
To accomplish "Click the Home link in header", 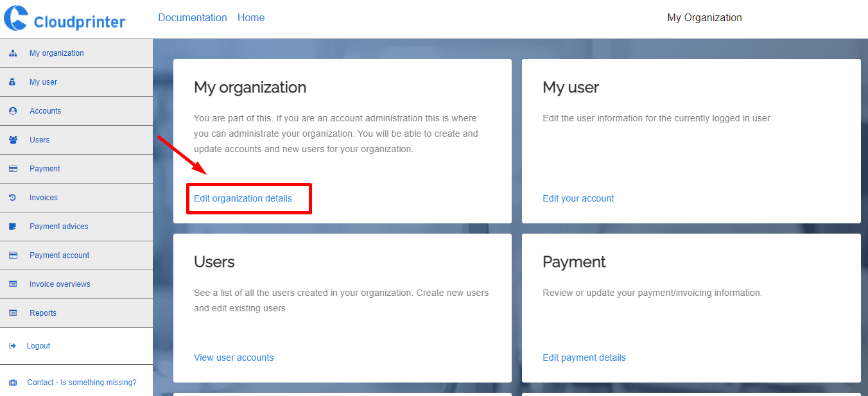I will (251, 18).
